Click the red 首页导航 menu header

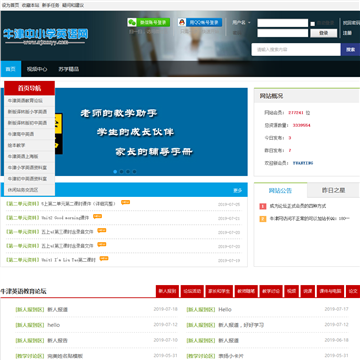click(x=29, y=88)
